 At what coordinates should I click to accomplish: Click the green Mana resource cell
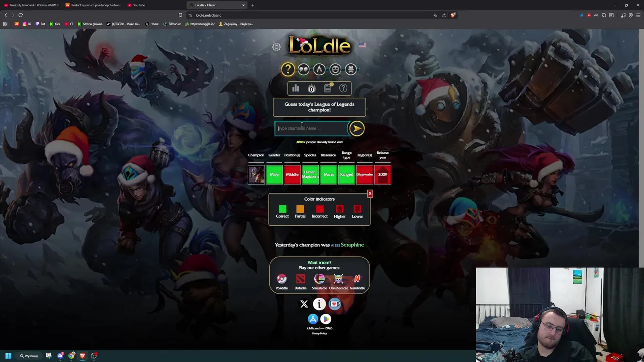click(x=329, y=174)
